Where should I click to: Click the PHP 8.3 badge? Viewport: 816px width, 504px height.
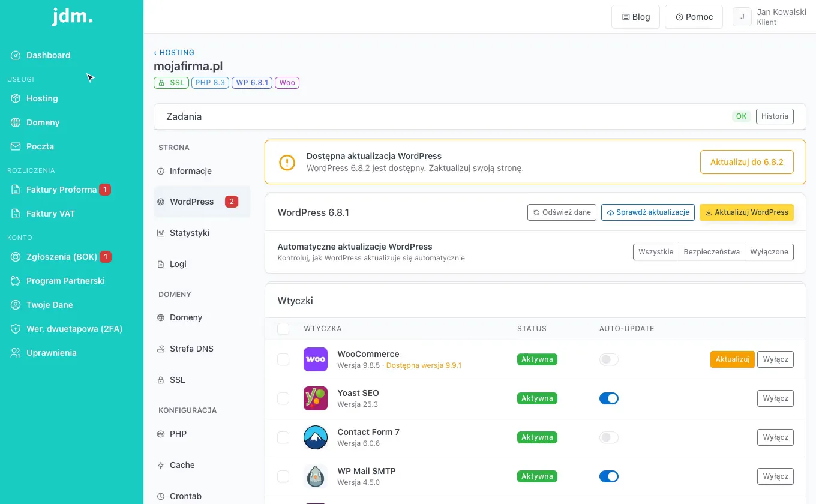[210, 83]
